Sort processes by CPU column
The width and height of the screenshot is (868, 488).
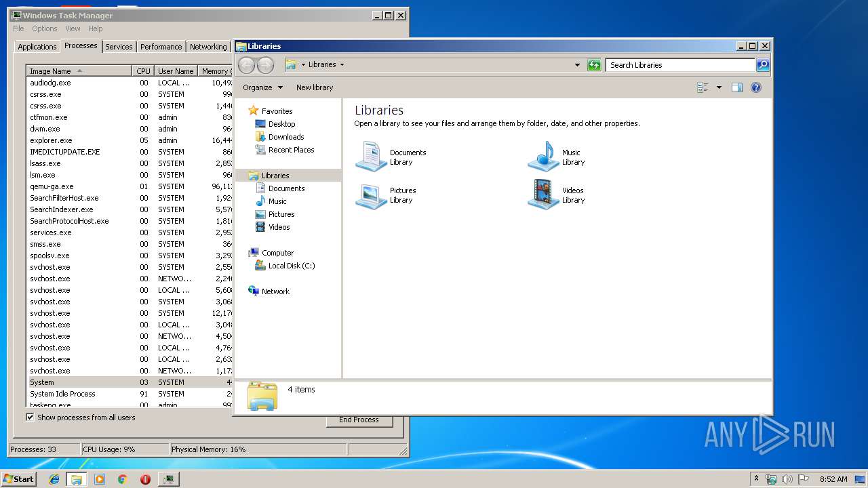(x=143, y=71)
